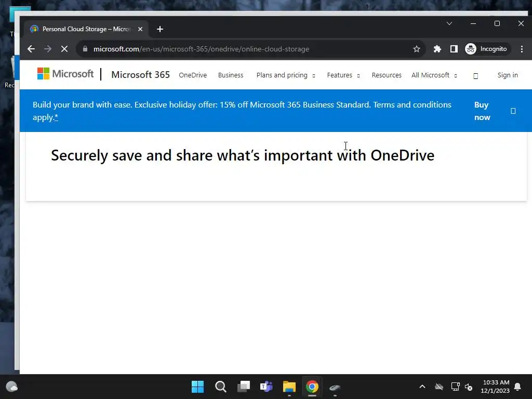Open the weather widget icon

pyautogui.click(x=12, y=387)
